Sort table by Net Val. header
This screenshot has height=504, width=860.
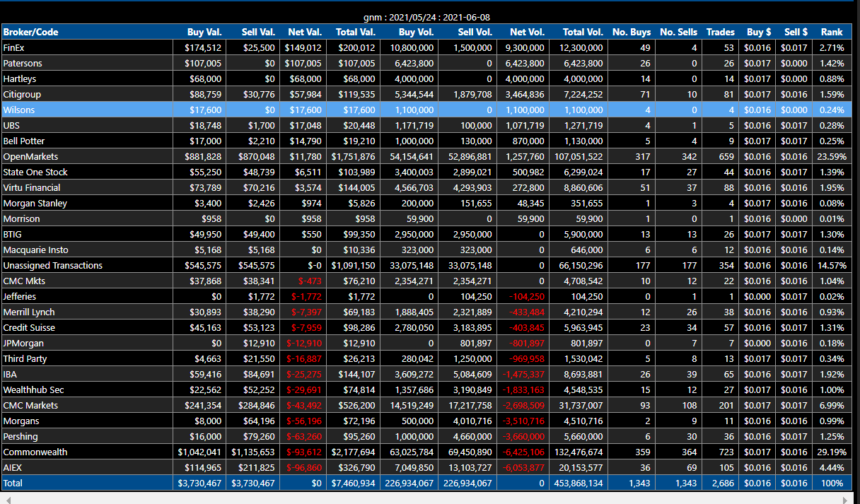(305, 32)
